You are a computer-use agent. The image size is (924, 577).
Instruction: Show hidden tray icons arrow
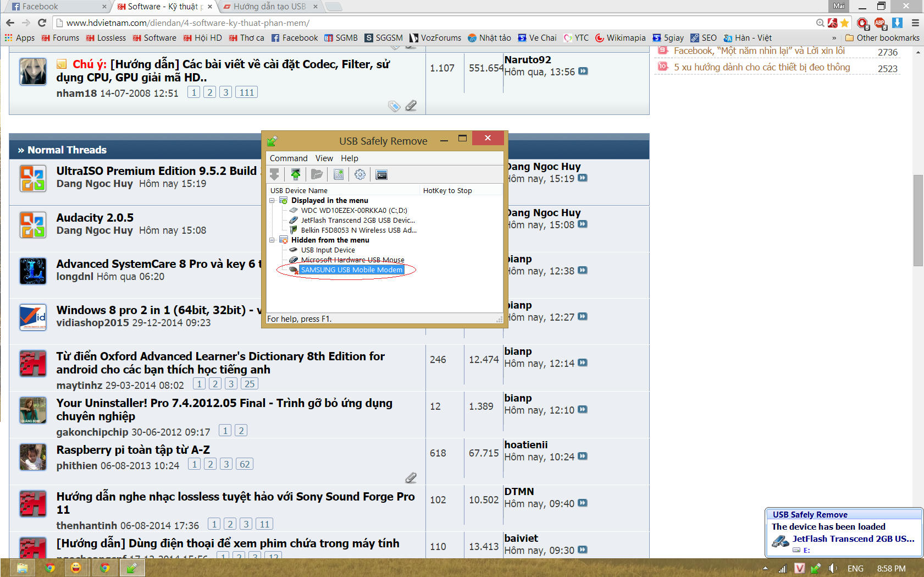765,568
